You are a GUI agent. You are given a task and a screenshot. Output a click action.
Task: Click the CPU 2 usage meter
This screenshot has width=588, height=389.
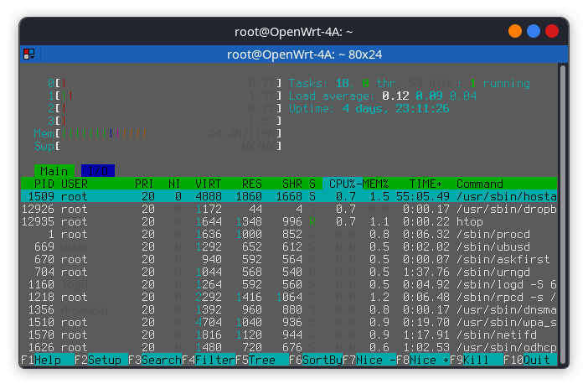[165, 108]
